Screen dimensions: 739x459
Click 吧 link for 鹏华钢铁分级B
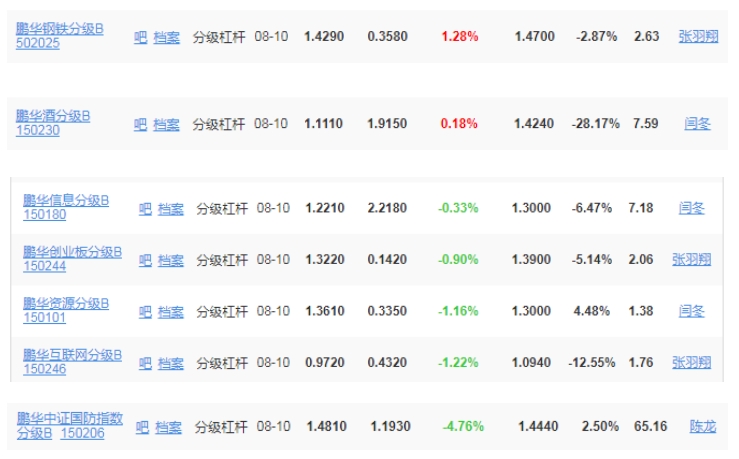pyautogui.click(x=140, y=37)
